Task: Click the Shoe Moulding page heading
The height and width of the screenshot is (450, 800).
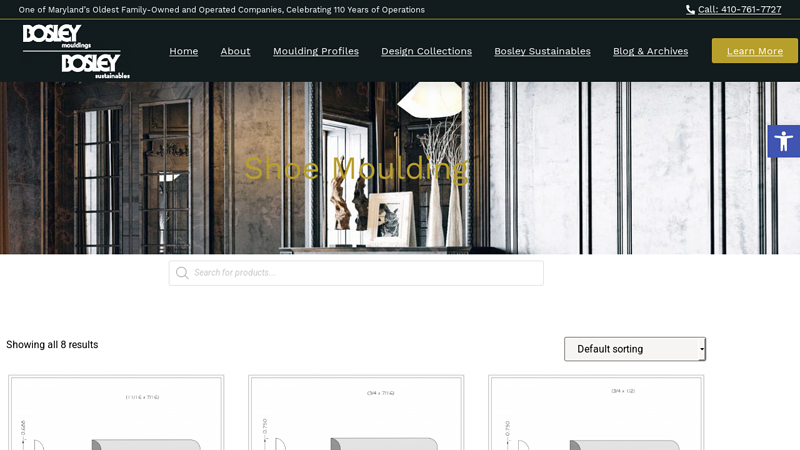Action: [x=356, y=168]
